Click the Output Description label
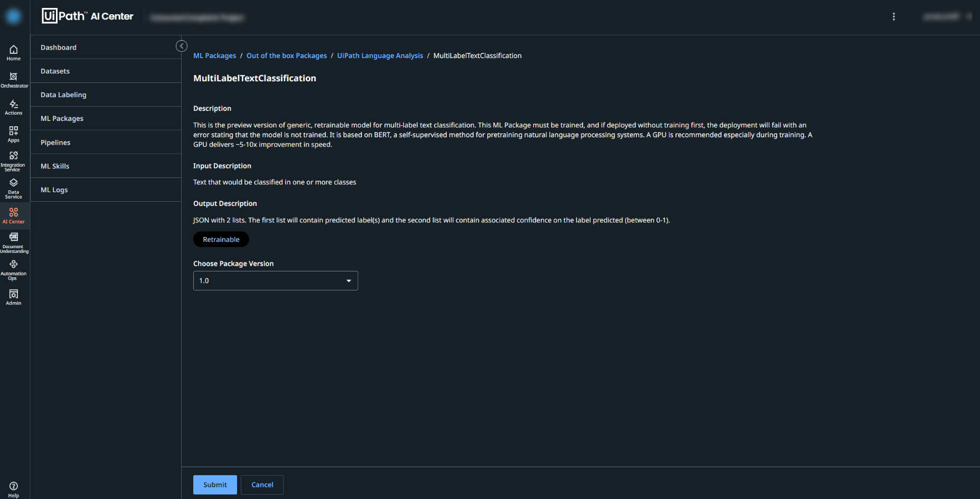The image size is (980, 499). [x=225, y=203]
